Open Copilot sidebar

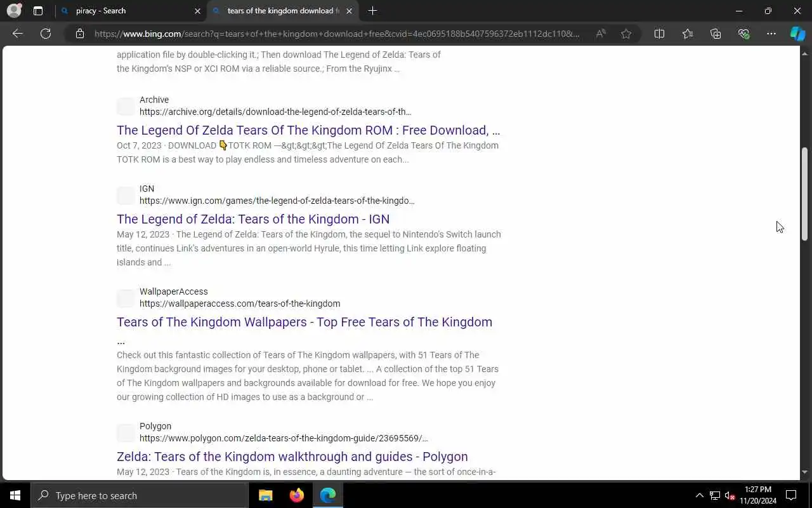point(797,34)
